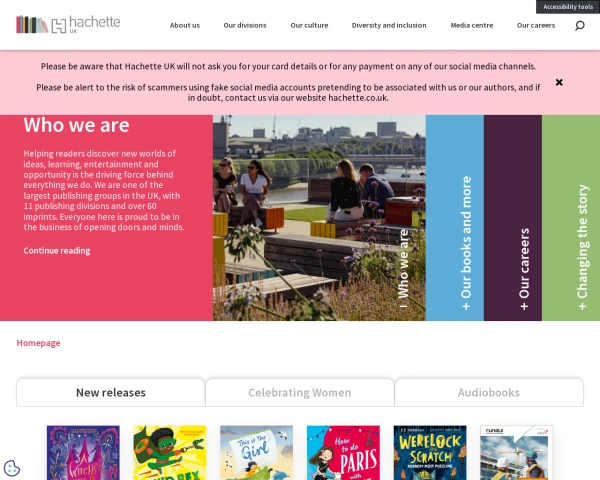The image size is (600, 480).
Task: Open the This is the Girl cover
Action: [x=256, y=452]
